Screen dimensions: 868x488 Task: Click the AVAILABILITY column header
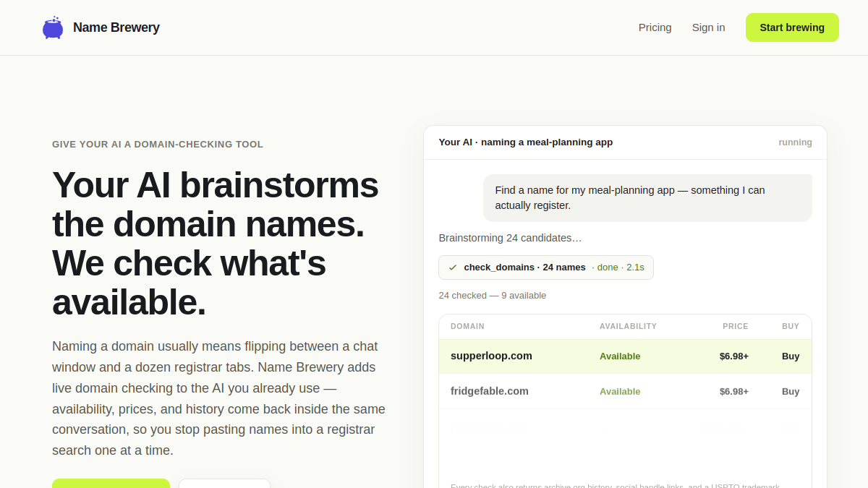628,326
